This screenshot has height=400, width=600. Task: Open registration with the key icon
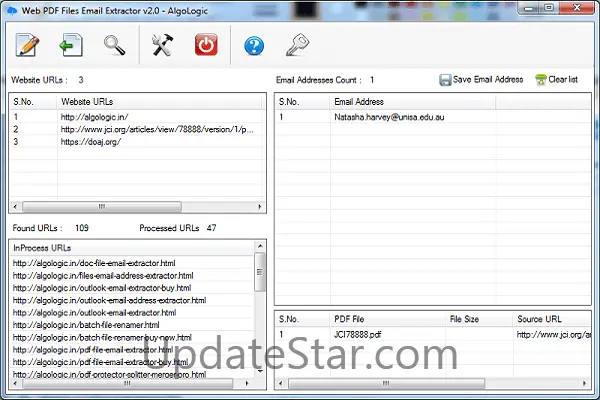[298, 45]
